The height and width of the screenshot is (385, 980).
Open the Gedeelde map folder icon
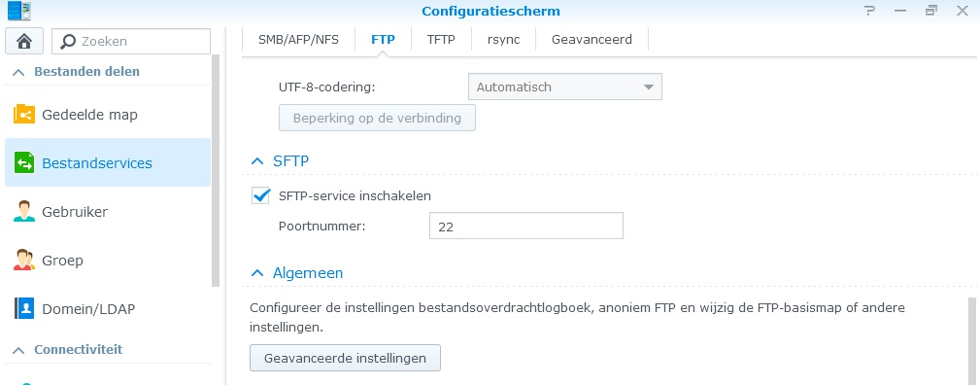tap(24, 115)
